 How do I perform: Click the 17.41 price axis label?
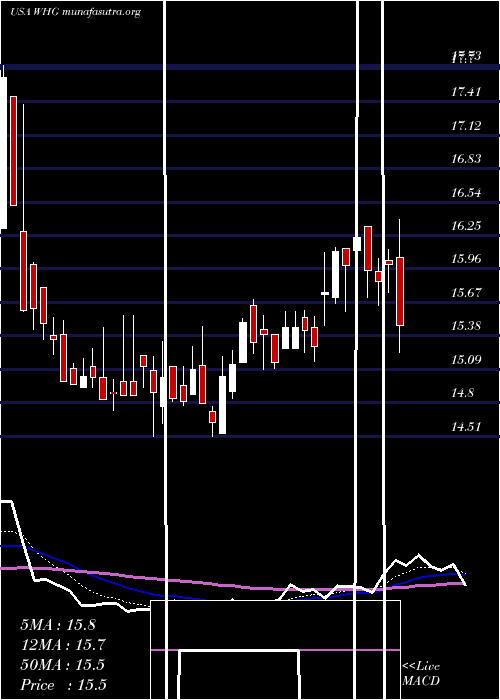(x=466, y=92)
